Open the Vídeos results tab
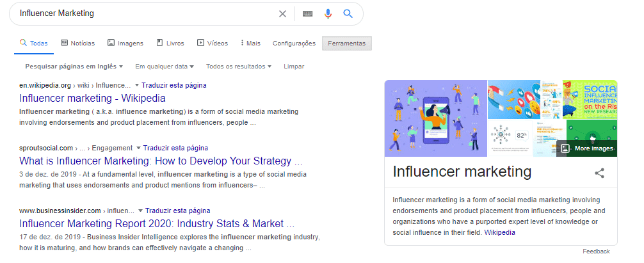This screenshot has width=644, height=263. point(213,44)
